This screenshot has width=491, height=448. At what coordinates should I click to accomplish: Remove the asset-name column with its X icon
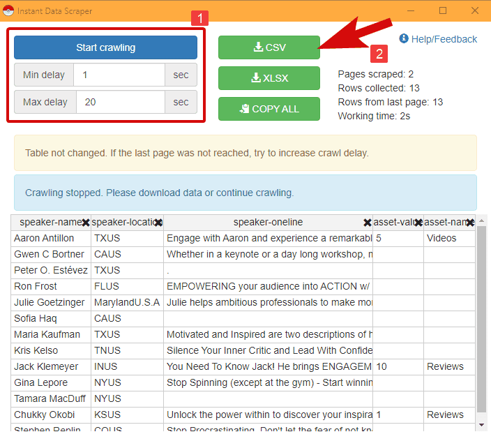470,223
